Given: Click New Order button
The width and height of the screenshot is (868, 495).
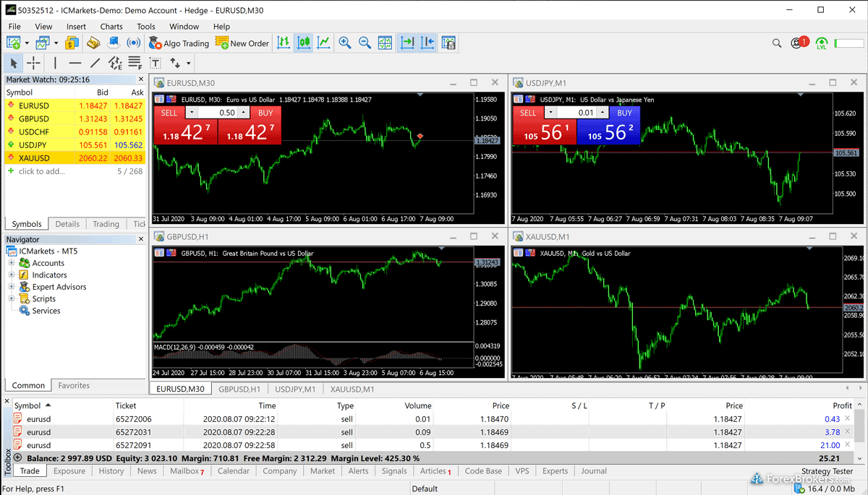Looking at the screenshot, I should (242, 43).
